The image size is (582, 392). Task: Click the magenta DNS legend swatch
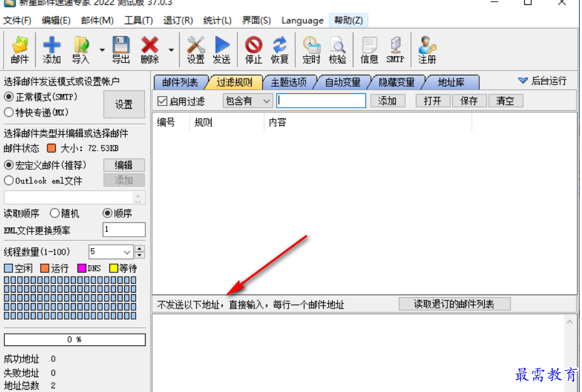82,268
